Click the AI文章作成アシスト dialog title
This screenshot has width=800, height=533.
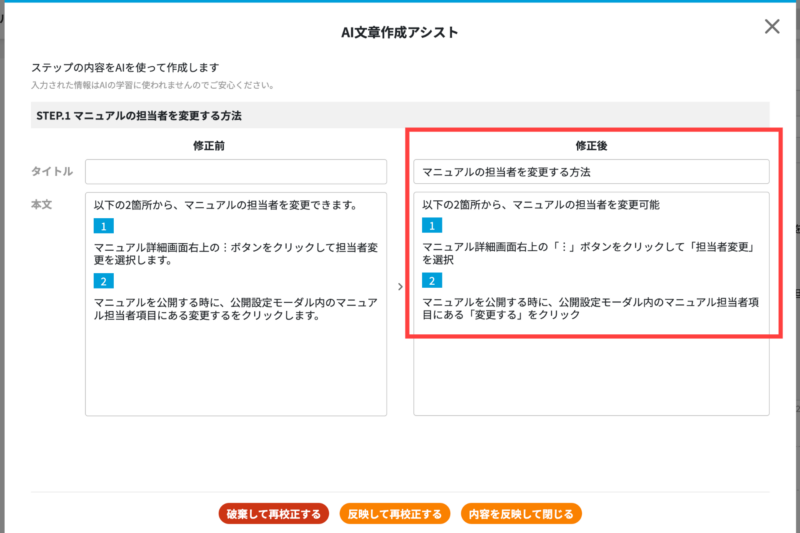tap(399, 32)
